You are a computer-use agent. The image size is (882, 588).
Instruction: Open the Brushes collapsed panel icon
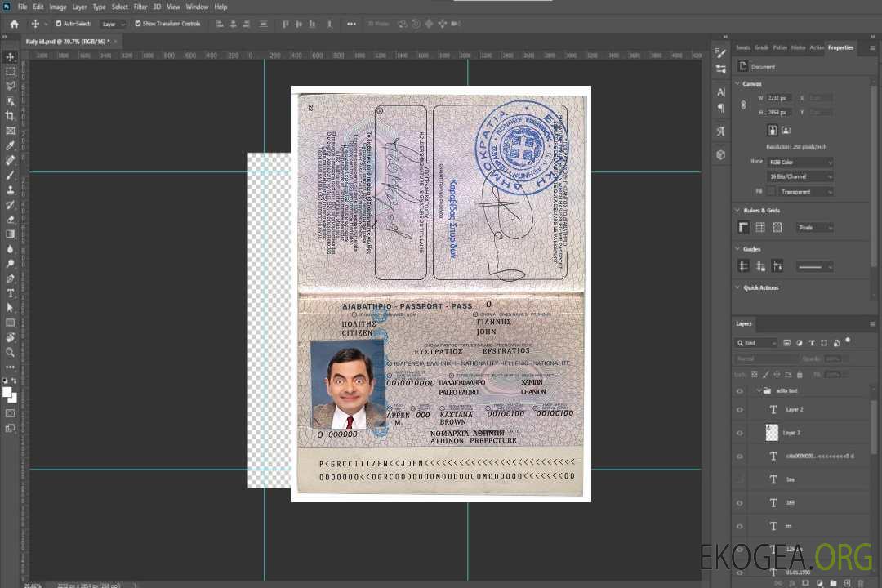click(720, 52)
